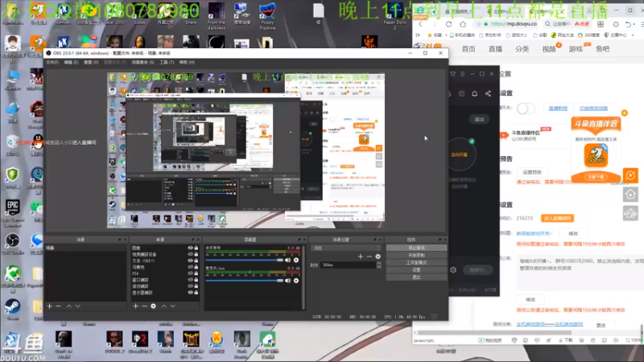
Task: Remove the scene transition with the minus icon
Action: (x=369, y=257)
